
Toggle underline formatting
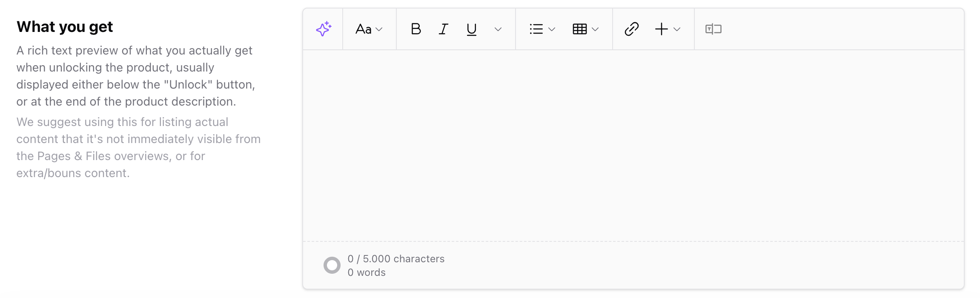471,29
